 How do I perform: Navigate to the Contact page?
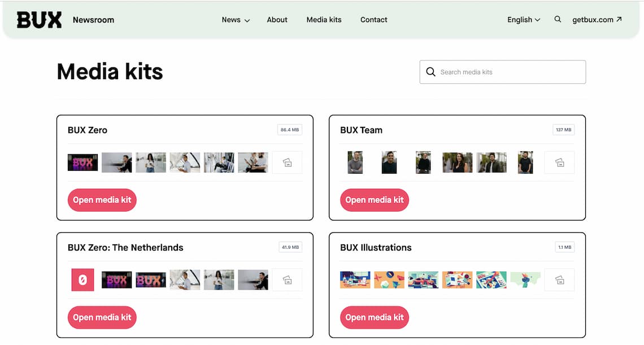[x=373, y=20]
